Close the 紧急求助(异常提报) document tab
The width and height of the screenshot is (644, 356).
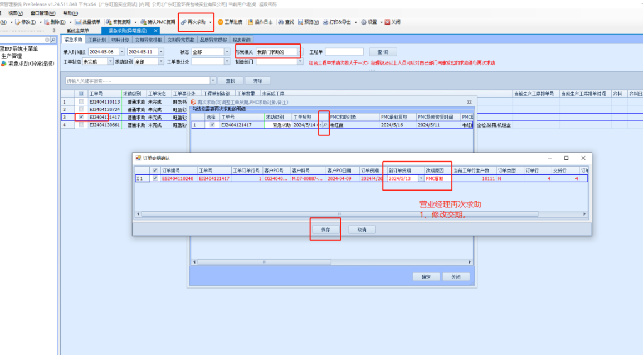click(x=155, y=31)
